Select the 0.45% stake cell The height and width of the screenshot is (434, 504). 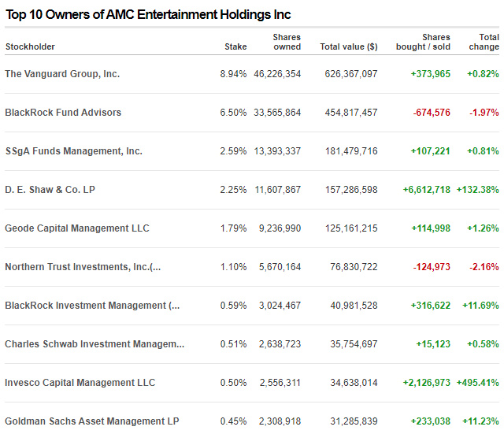(x=233, y=421)
